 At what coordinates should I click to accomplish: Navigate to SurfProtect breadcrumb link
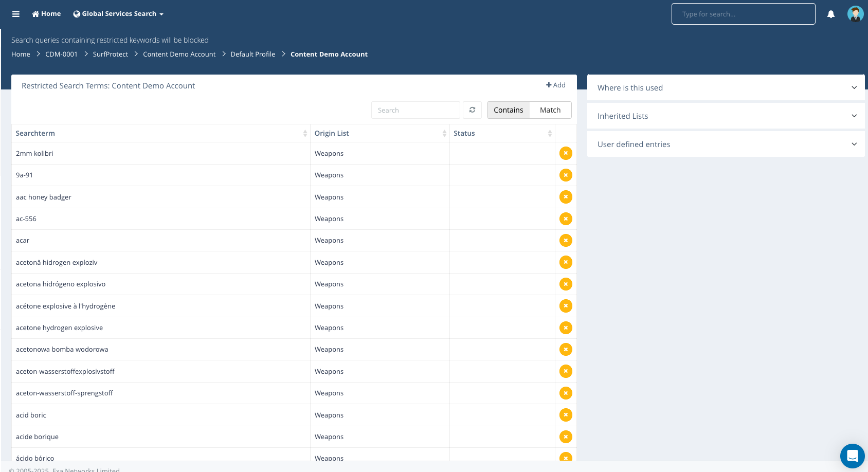[110, 55]
